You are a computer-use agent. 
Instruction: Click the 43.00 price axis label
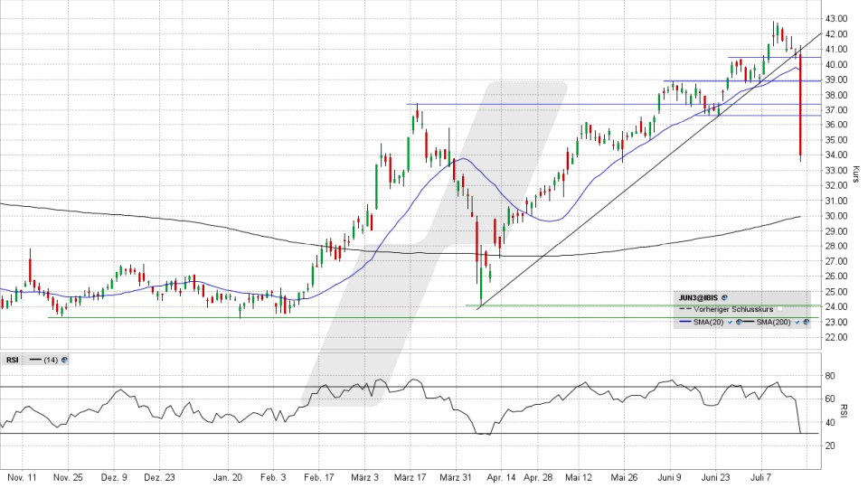(x=835, y=18)
